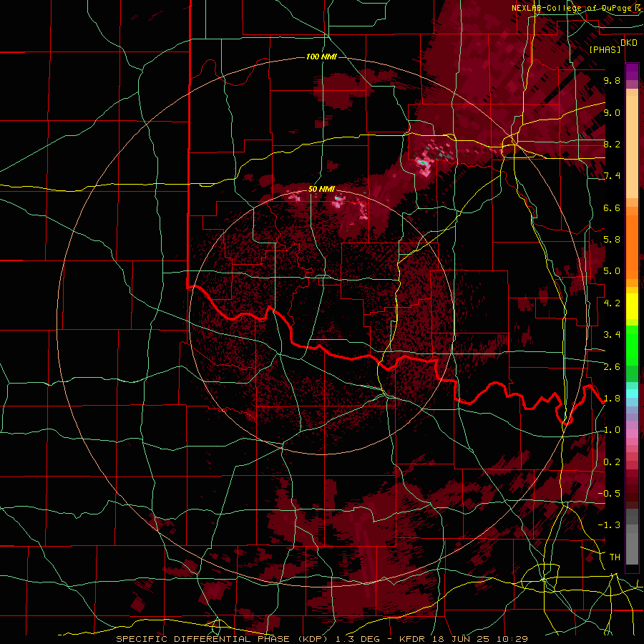Click the -1.3 legend value
The image size is (644, 644).
click(x=609, y=525)
